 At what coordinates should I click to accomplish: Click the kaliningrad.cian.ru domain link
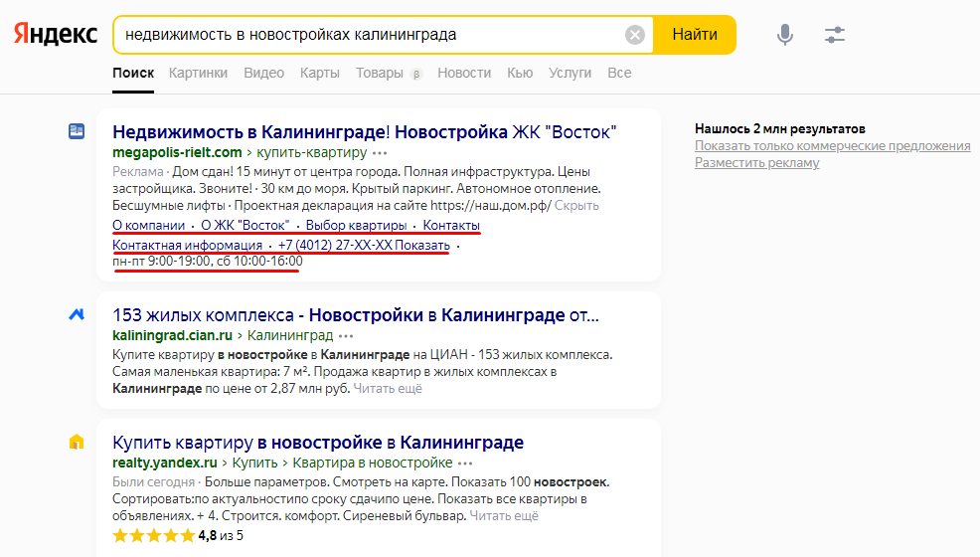pos(173,336)
